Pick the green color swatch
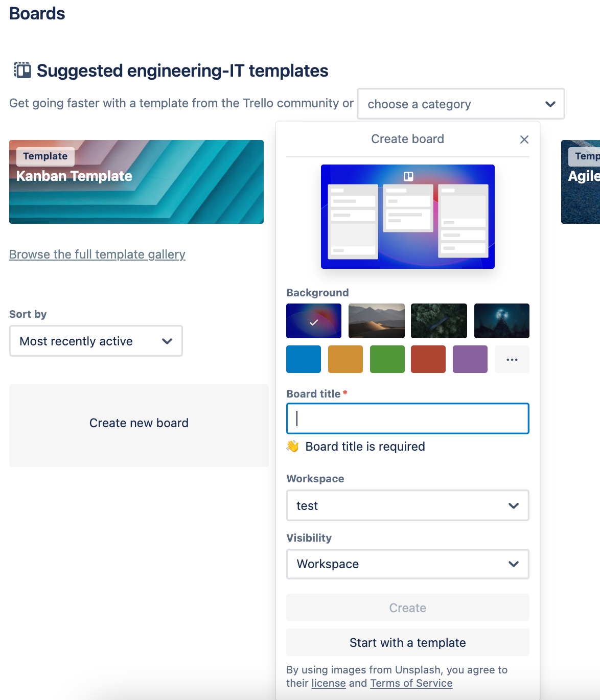 pos(387,359)
